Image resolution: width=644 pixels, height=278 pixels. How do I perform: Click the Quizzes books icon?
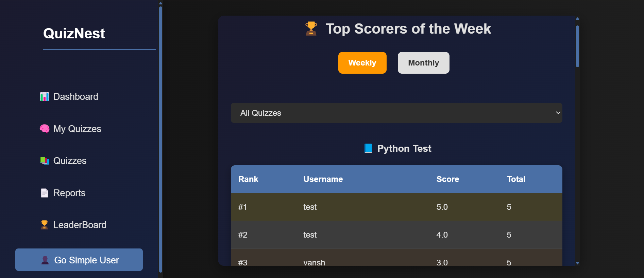pos(45,161)
